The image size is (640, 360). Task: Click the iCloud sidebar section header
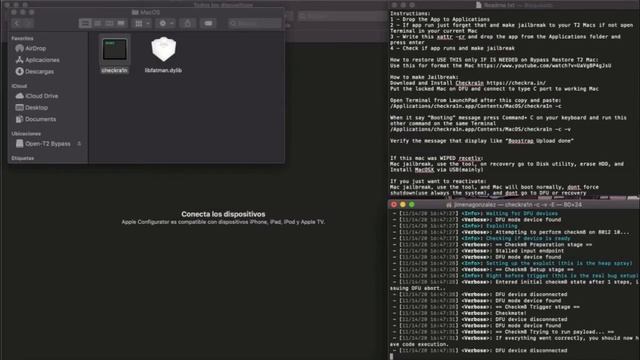click(x=19, y=86)
